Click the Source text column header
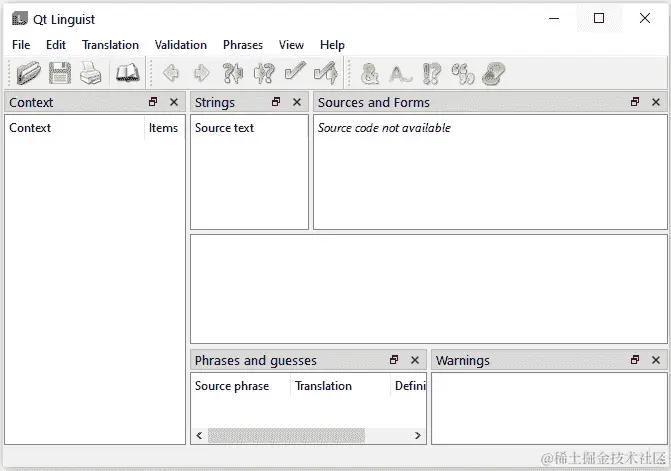The image size is (671, 471). (x=249, y=127)
